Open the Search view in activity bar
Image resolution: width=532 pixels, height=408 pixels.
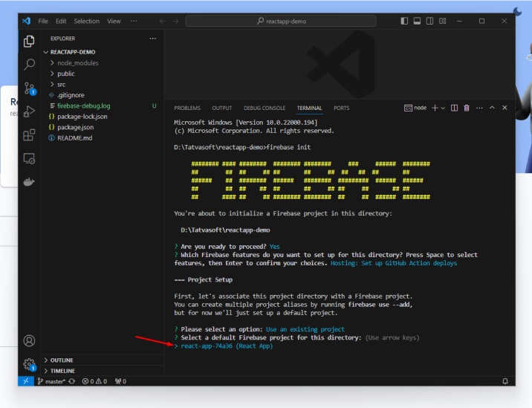tap(30, 65)
